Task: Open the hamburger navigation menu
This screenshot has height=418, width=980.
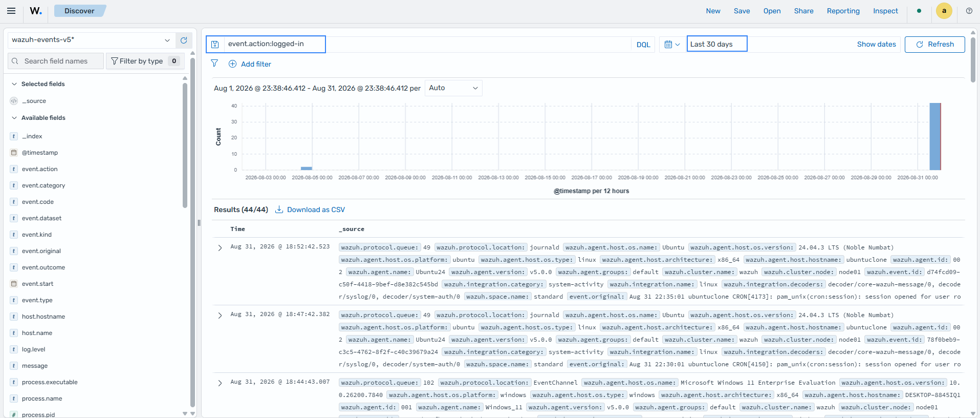Action: [11, 11]
